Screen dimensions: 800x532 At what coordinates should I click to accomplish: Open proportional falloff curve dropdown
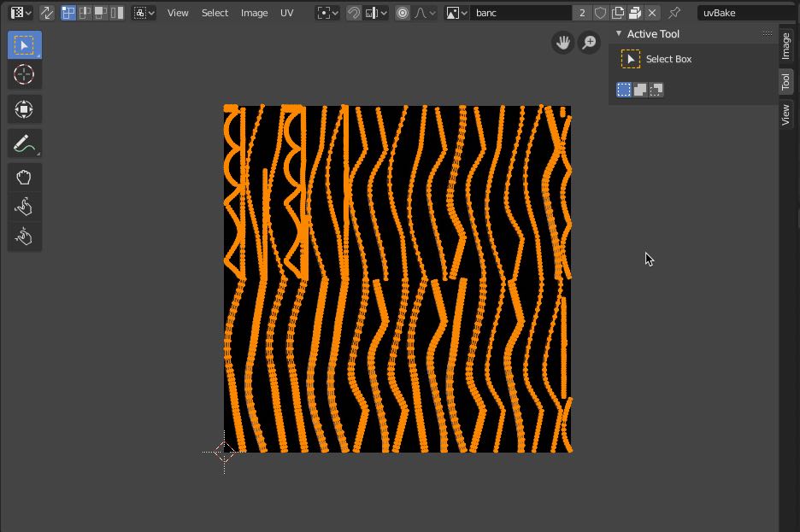point(425,13)
